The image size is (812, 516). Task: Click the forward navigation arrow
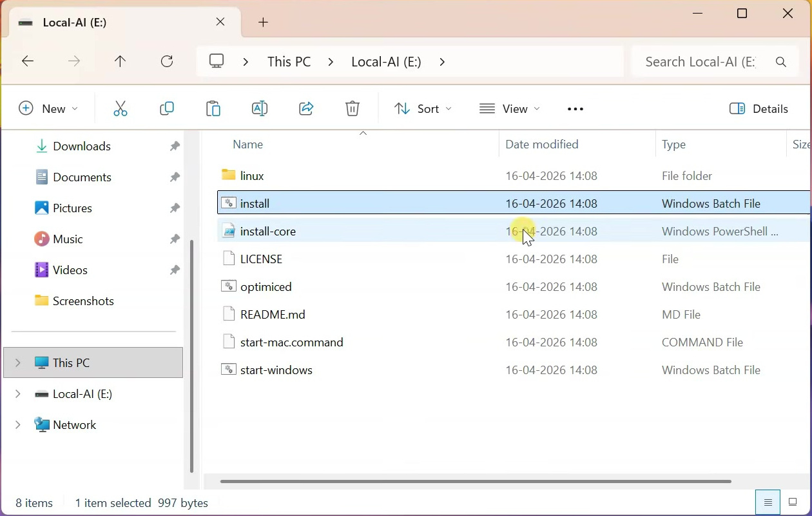74,61
